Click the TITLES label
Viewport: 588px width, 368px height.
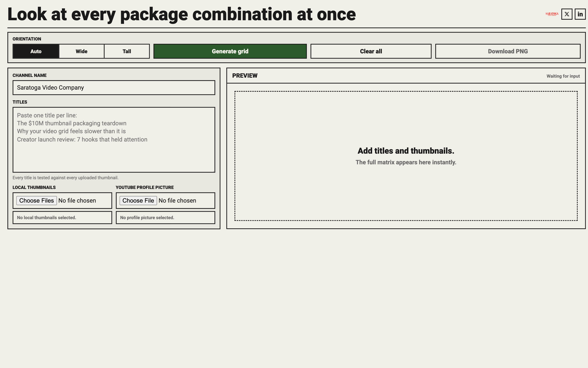pyautogui.click(x=20, y=102)
